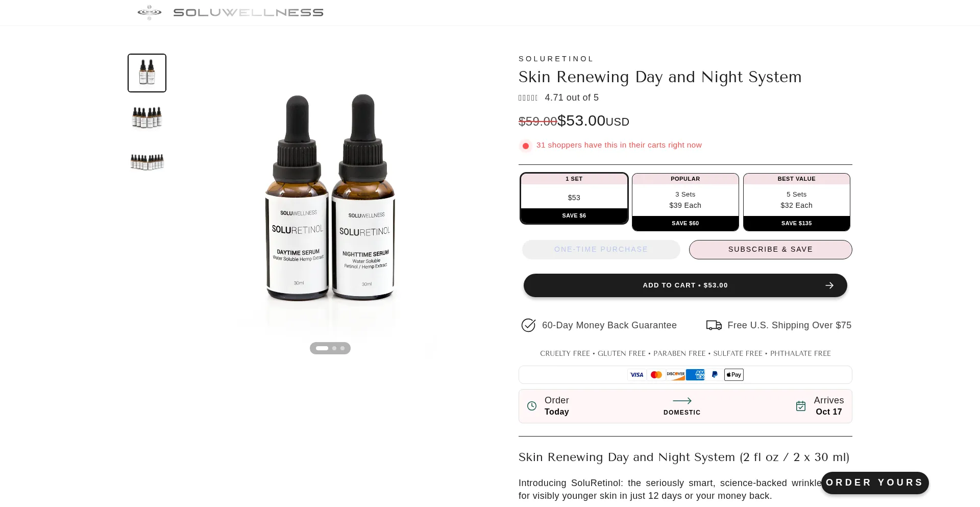View the five-set bottles thumbnail
The image size is (980, 507).
(147, 161)
